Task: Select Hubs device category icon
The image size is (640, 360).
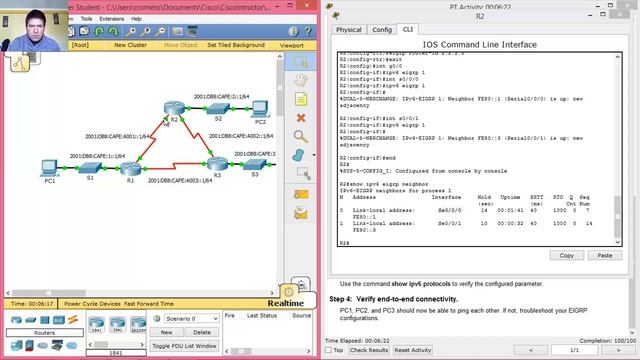Action: (x=44, y=320)
